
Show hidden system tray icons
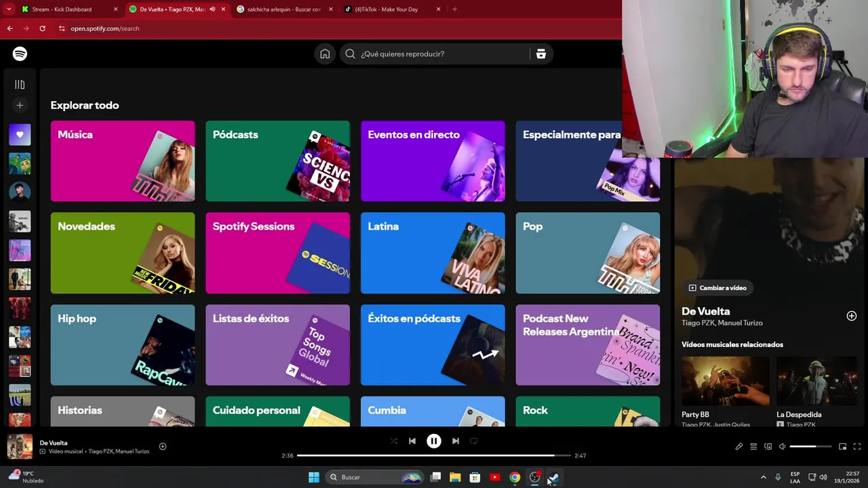click(763, 477)
